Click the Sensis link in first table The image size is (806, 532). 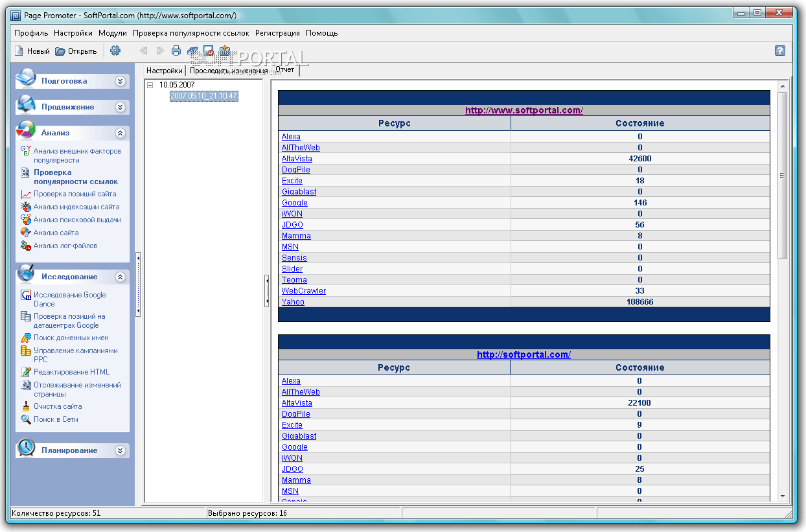click(x=294, y=258)
